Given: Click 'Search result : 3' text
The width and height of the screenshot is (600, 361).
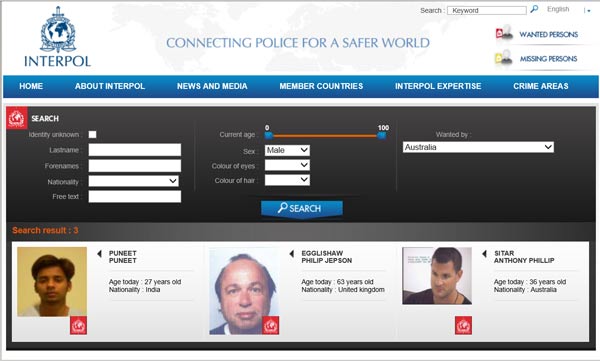Looking at the screenshot, I should 45,230.
